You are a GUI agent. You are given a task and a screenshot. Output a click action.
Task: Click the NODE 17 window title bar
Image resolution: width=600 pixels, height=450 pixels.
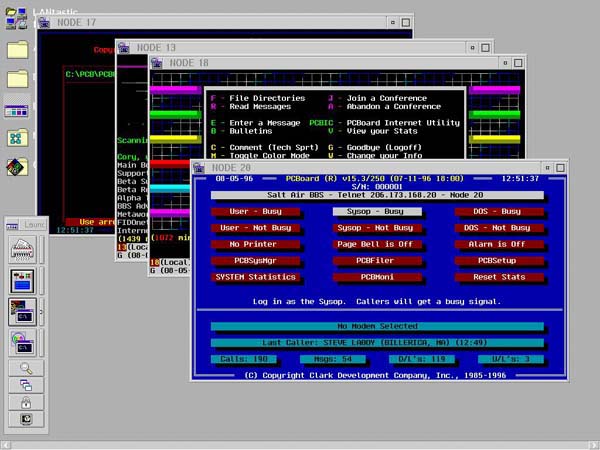point(218,23)
